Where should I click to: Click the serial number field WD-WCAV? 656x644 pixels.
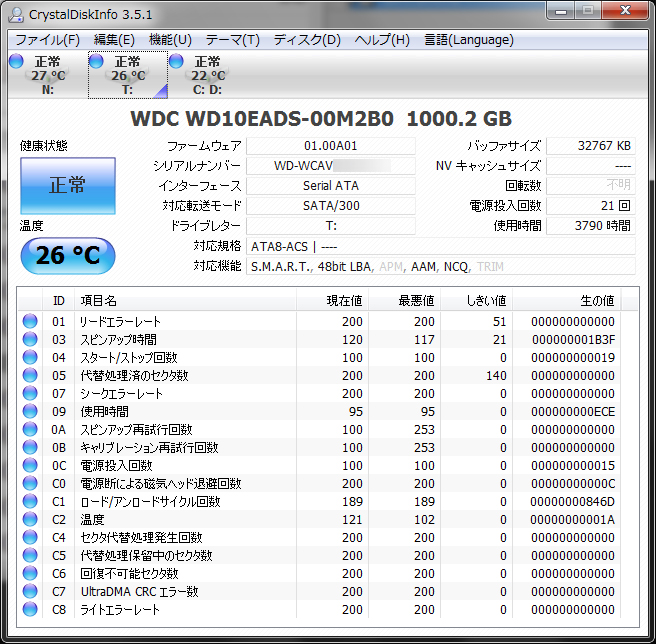tap(331, 166)
